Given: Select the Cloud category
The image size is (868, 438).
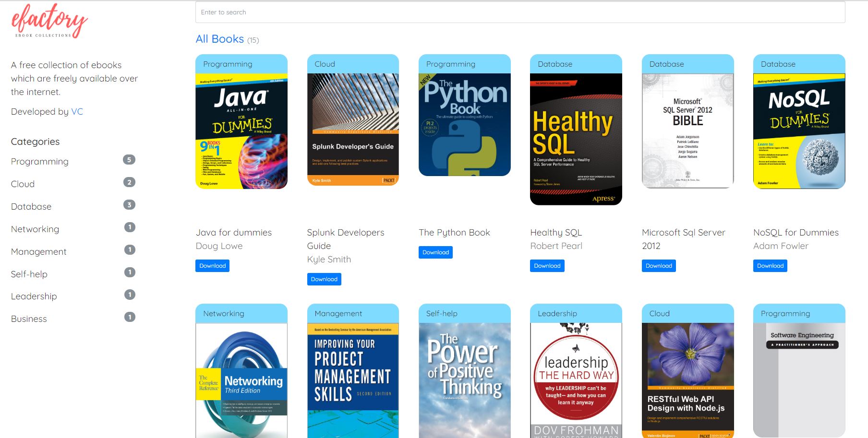Looking at the screenshot, I should 23,184.
